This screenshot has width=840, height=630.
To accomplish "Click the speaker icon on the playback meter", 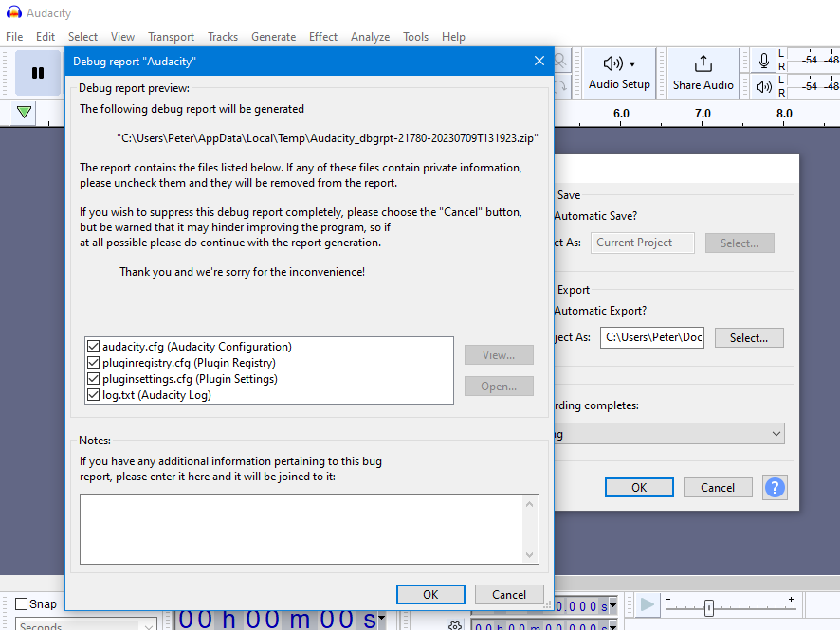I will pos(763,86).
